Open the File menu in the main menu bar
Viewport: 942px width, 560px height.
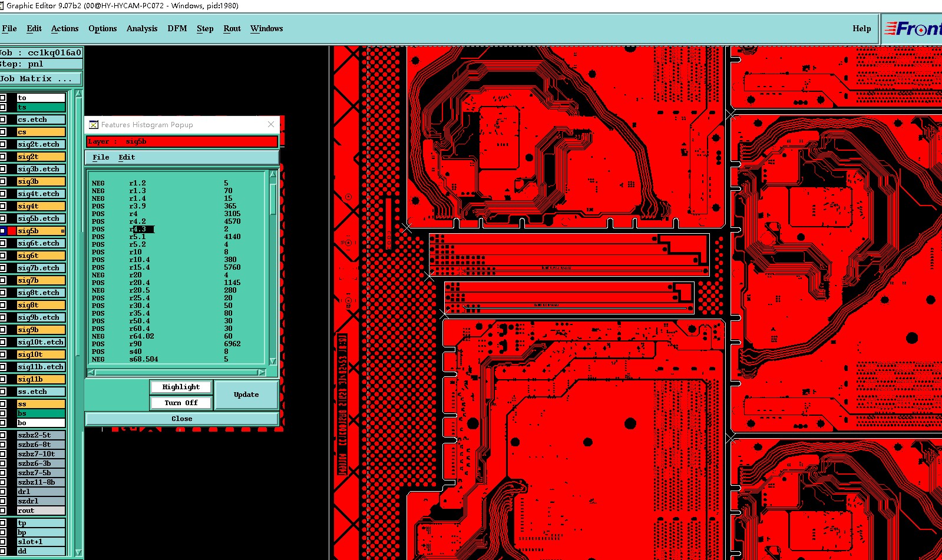click(x=9, y=28)
